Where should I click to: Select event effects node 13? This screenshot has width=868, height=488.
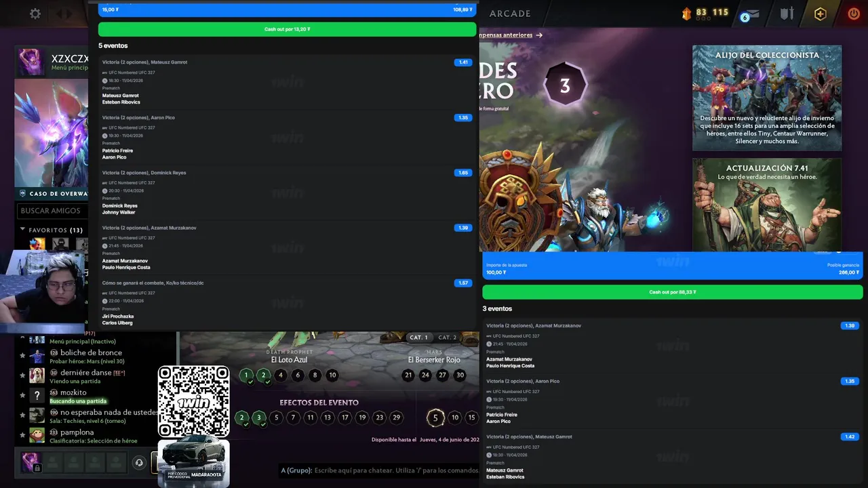[328, 418]
